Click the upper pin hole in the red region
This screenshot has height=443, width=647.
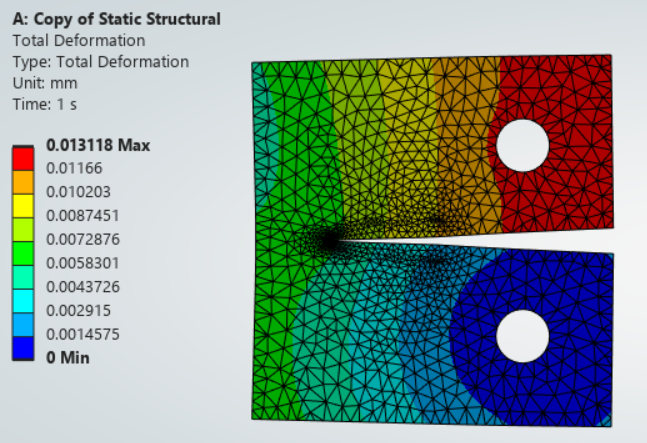pos(522,144)
